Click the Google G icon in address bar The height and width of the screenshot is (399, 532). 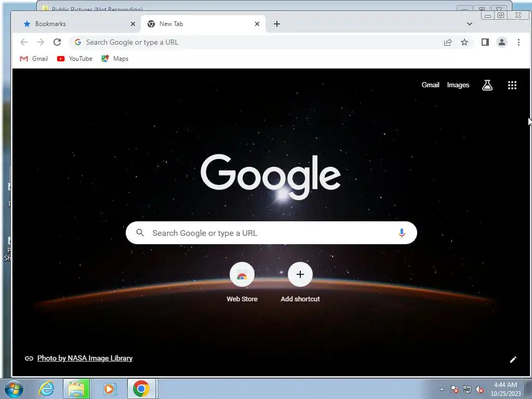click(x=78, y=42)
